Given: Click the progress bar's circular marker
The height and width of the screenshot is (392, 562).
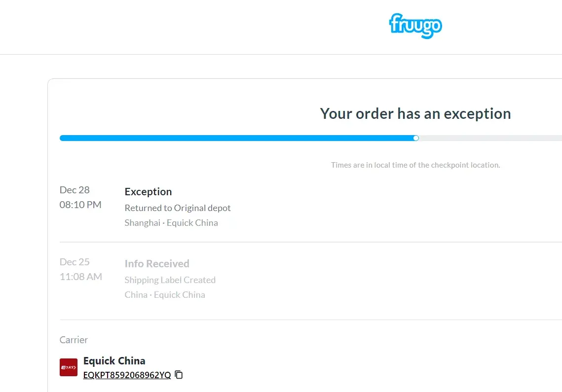Looking at the screenshot, I should 416,138.
